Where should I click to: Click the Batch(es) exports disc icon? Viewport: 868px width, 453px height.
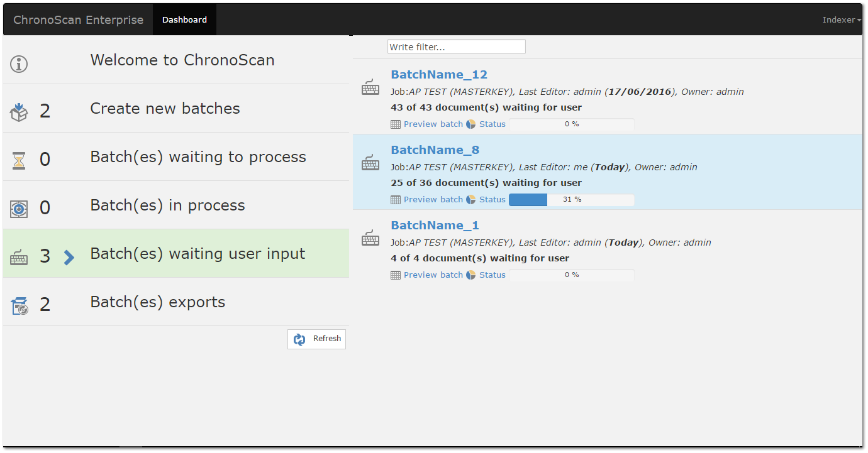click(19, 306)
